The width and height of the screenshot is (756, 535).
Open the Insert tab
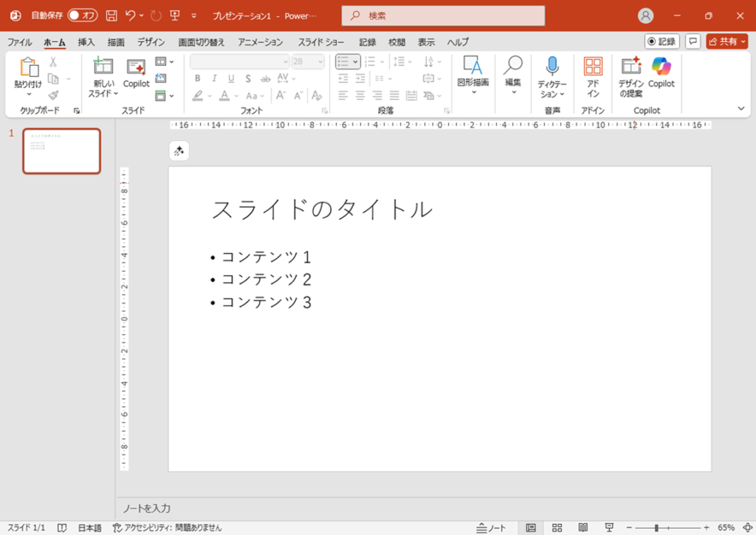pyautogui.click(x=86, y=42)
